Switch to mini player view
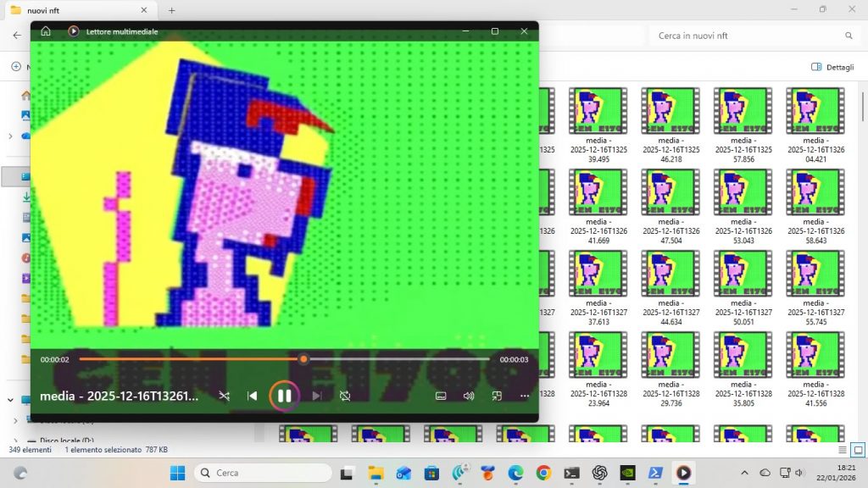868x488 pixels. 497,396
